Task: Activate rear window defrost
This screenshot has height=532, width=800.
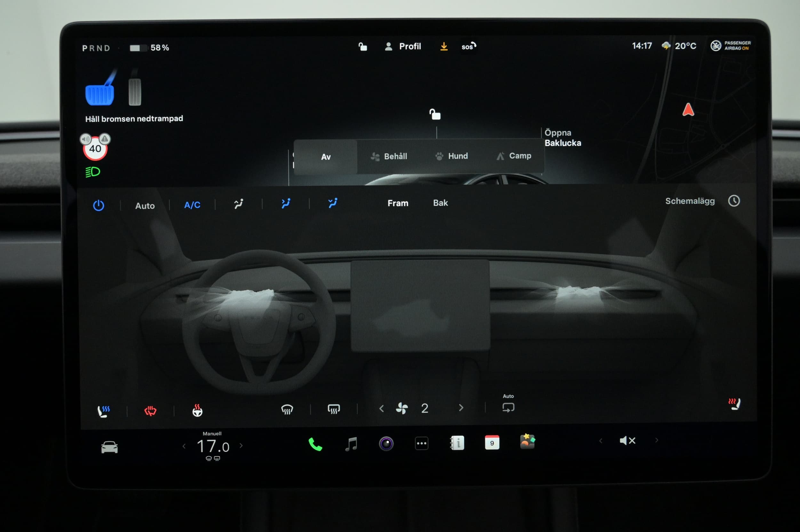Action: (x=334, y=409)
